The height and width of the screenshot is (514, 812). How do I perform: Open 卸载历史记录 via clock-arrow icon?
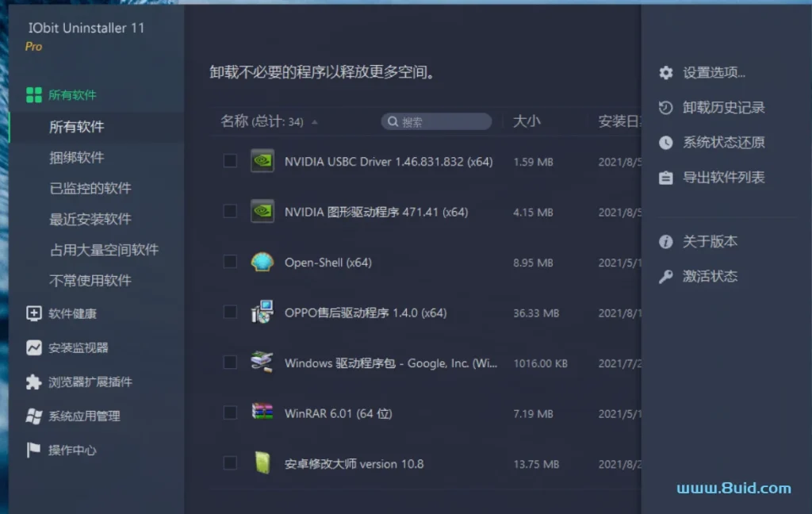[x=665, y=107]
